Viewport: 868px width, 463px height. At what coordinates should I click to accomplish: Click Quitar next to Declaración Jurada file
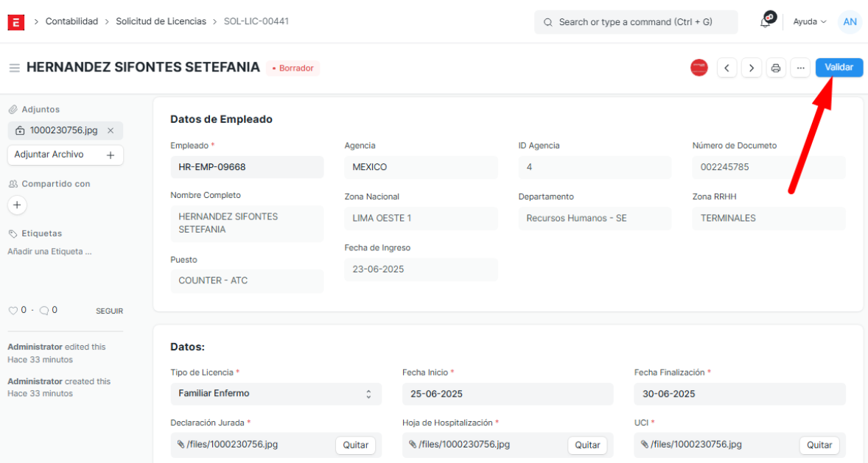(355, 445)
